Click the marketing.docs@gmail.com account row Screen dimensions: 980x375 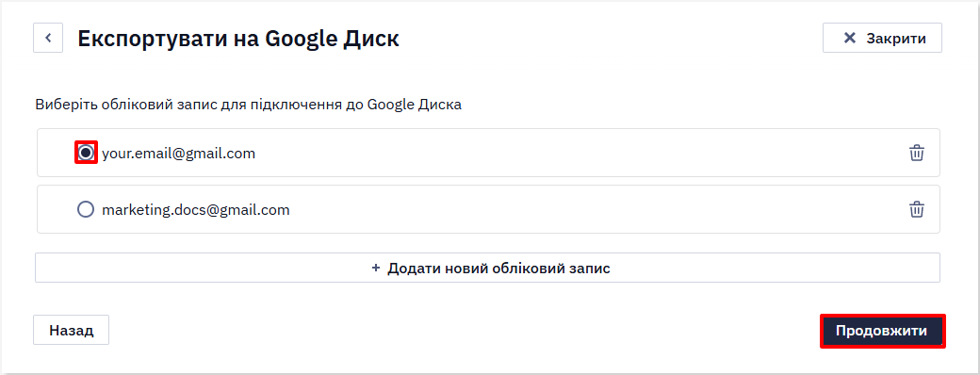click(x=488, y=209)
